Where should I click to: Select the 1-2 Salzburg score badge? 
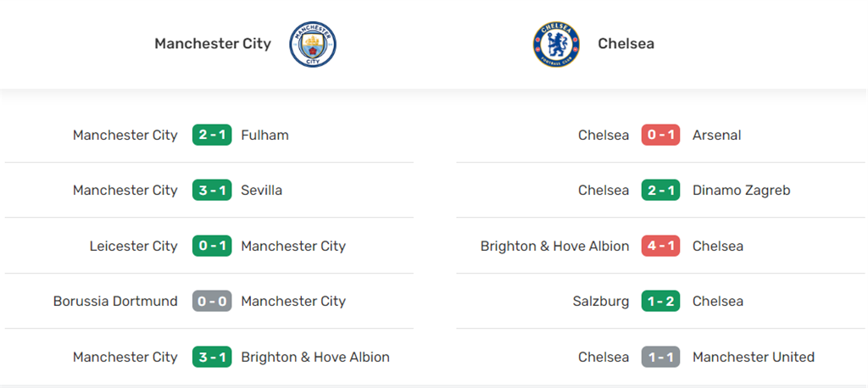[660, 302]
